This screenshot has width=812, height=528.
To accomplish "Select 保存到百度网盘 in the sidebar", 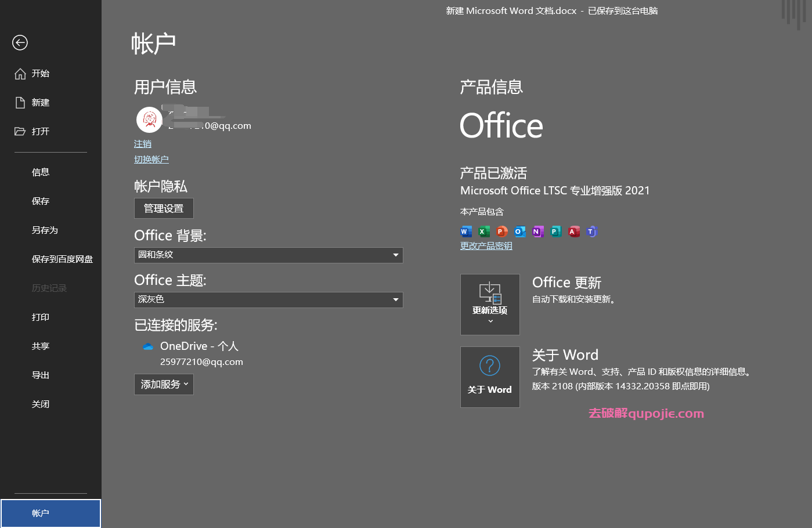I will coord(62,259).
